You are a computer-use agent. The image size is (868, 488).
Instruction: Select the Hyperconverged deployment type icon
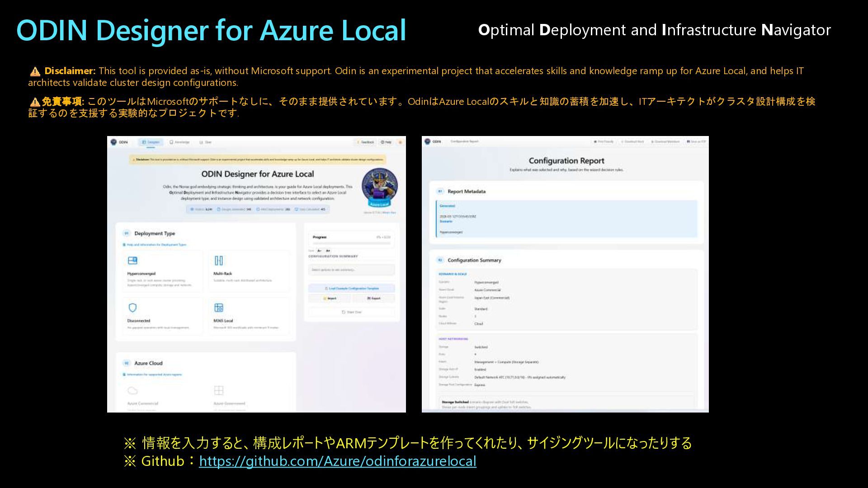132,261
